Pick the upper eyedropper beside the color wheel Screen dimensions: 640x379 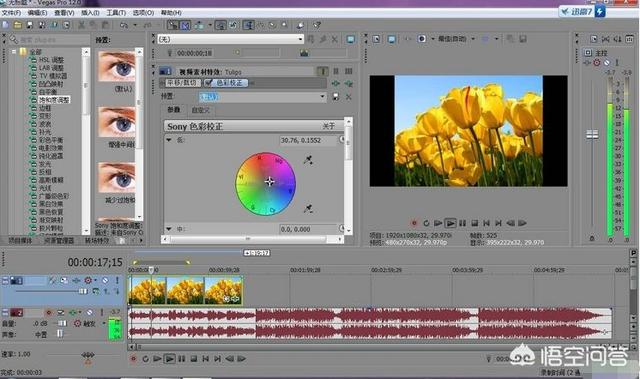[x=308, y=160]
